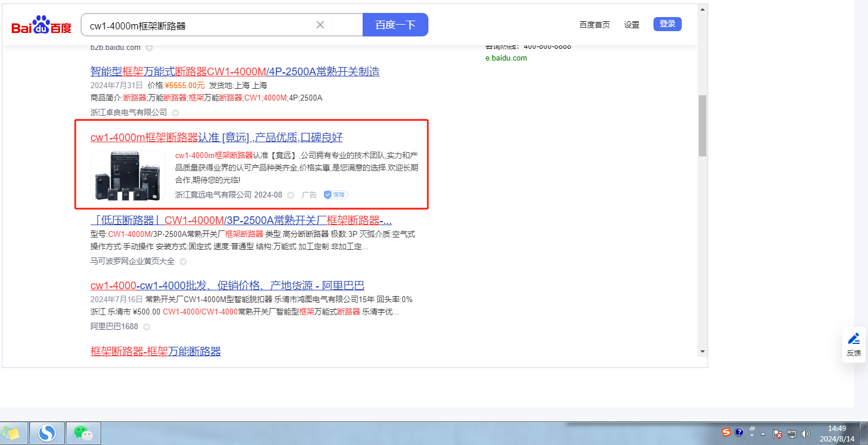868x445 pixels.
Task: Click the 登录 login button
Action: pyautogui.click(x=668, y=24)
